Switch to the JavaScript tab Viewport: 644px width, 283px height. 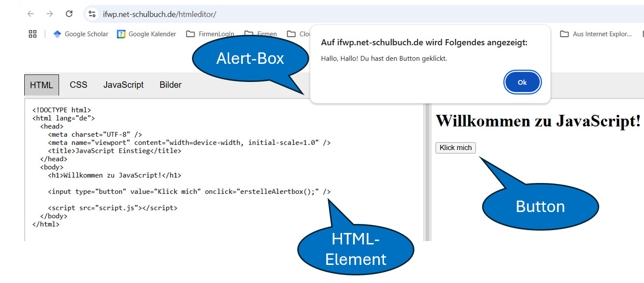pyautogui.click(x=123, y=85)
